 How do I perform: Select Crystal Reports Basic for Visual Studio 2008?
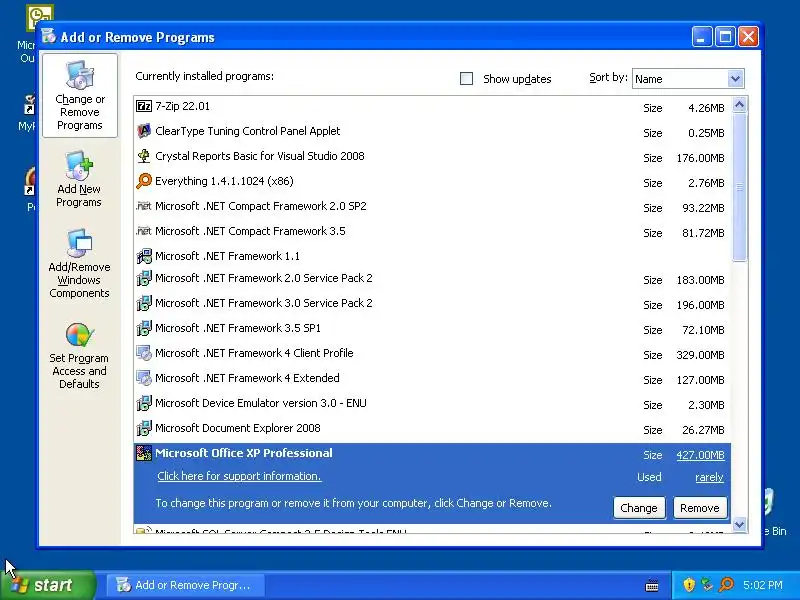tap(432, 157)
